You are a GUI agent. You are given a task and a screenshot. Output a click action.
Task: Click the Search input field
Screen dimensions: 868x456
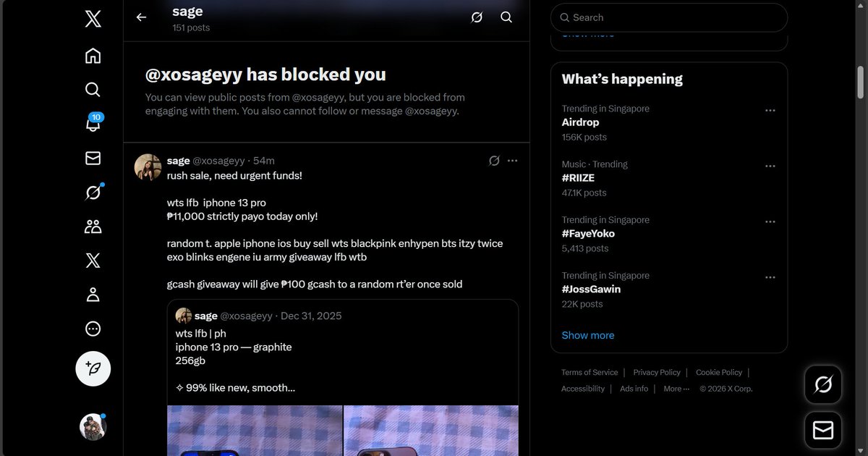(x=669, y=17)
